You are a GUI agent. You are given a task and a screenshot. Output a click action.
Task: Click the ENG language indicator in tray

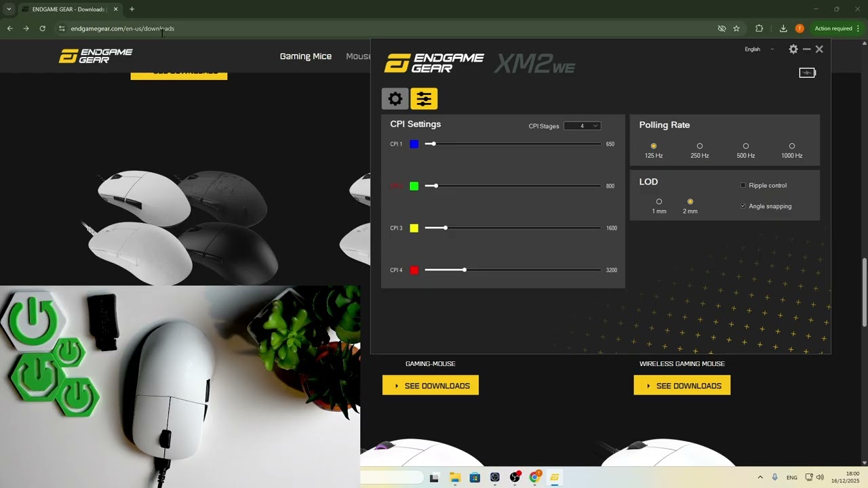pos(792,478)
